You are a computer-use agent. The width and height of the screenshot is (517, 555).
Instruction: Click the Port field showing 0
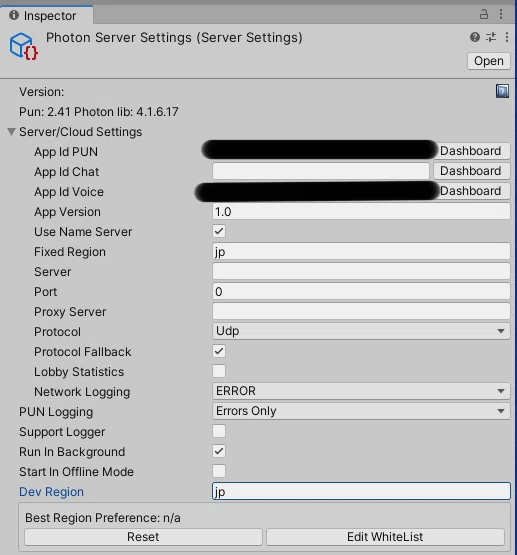[361, 291]
